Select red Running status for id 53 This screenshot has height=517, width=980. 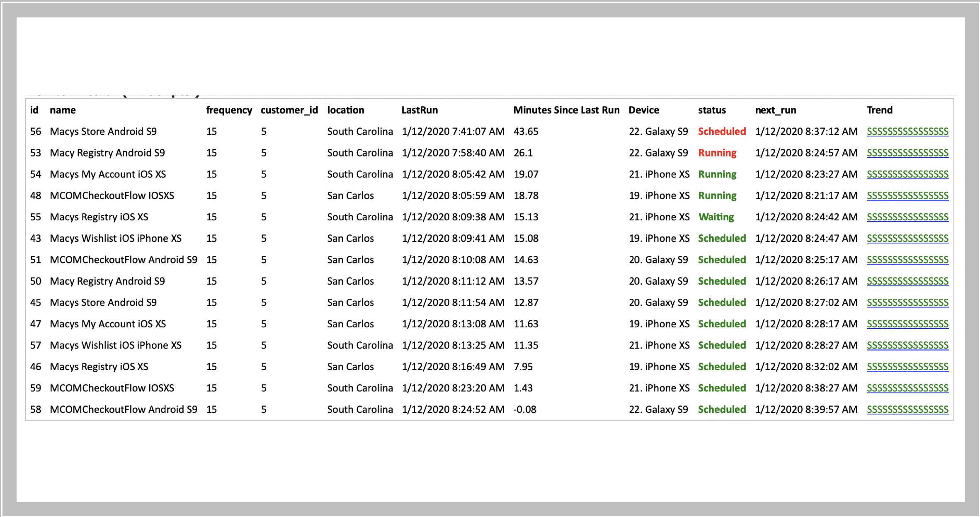(717, 153)
